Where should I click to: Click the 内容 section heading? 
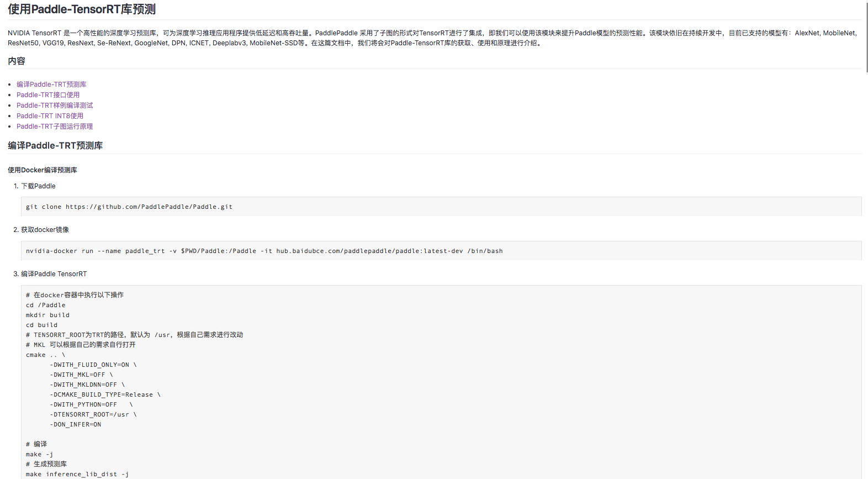click(17, 61)
